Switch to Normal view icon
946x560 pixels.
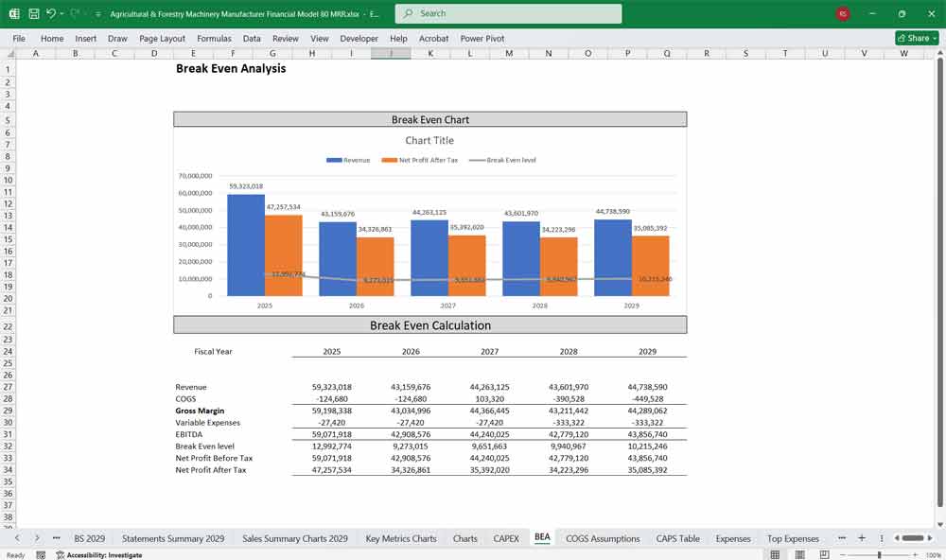point(775,554)
